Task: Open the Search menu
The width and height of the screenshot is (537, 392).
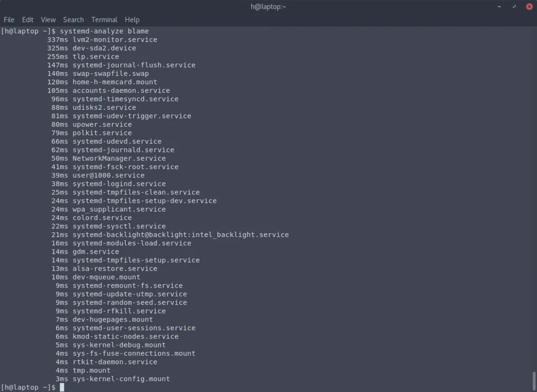Action: [73, 20]
